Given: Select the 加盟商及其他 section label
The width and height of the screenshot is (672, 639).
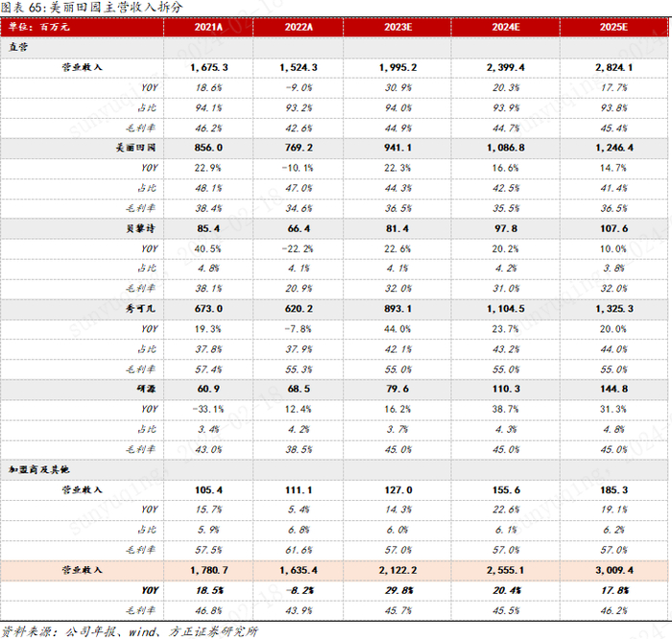Looking at the screenshot, I should coord(39,469).
